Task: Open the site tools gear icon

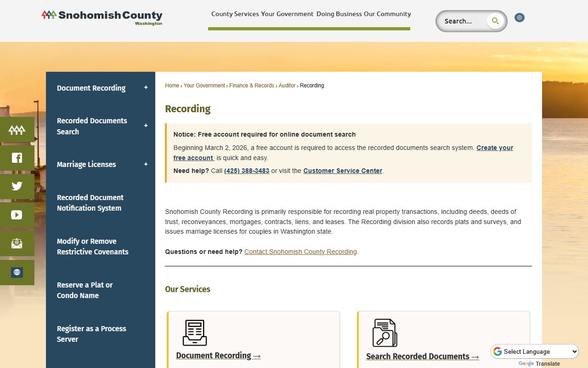Action: (x=520, y=17)
